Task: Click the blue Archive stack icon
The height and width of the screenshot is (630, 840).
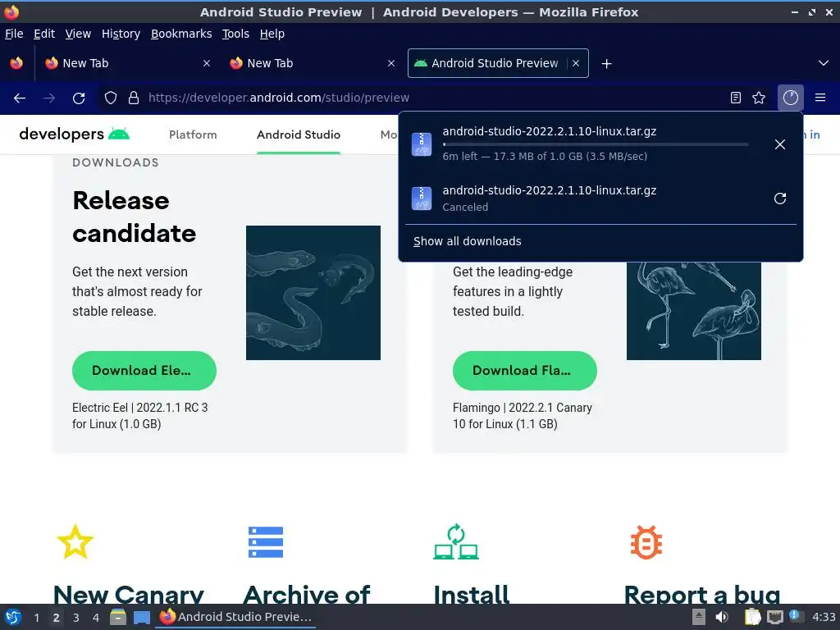Action: pyautogui.click(x=266, y=542)
